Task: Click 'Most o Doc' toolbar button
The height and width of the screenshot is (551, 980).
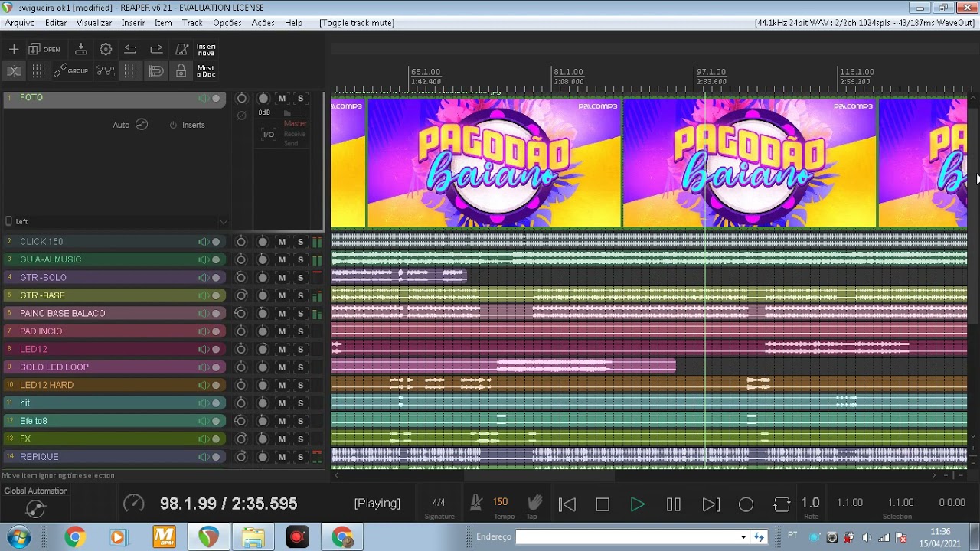Action: [206, 71]
